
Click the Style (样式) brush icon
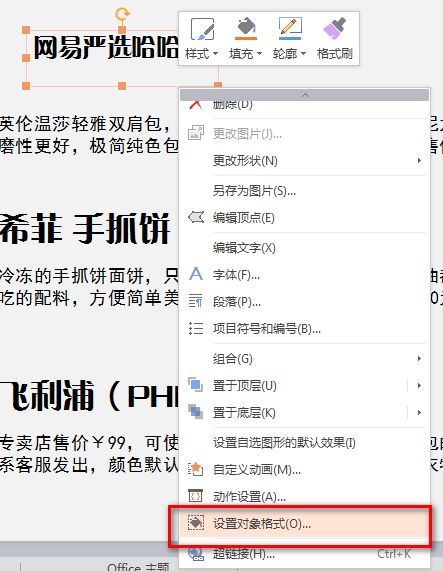[202, 29]
